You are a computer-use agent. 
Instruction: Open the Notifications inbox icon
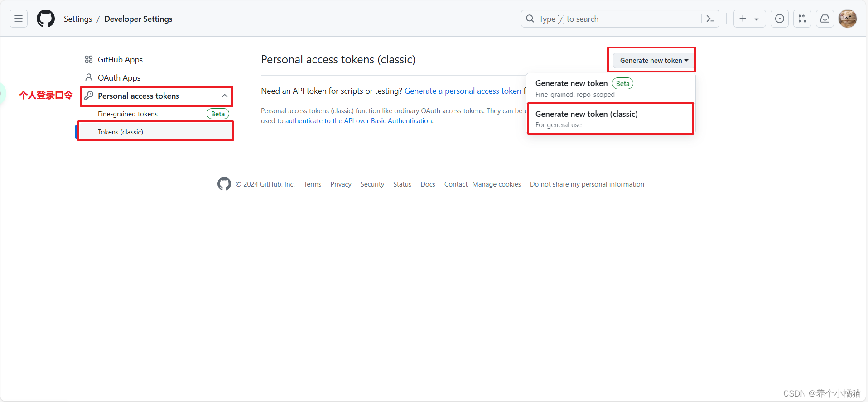[825, 19]
